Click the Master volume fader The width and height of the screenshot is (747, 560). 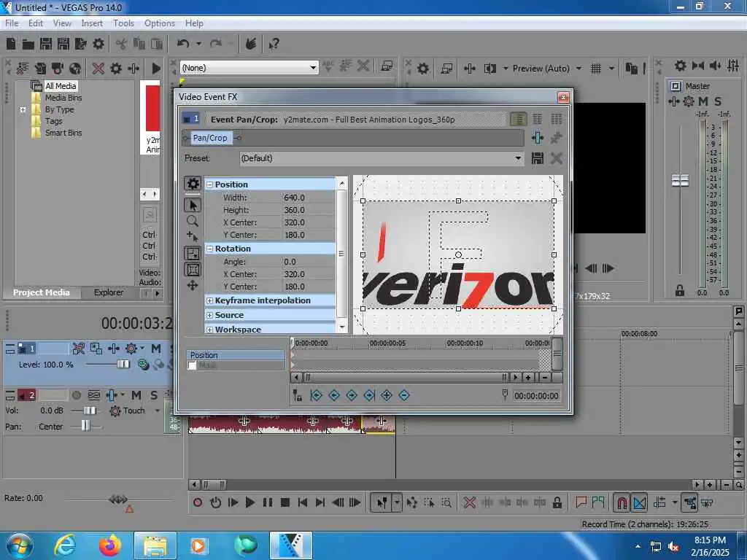pyautogui.click(x=680, y=181)
